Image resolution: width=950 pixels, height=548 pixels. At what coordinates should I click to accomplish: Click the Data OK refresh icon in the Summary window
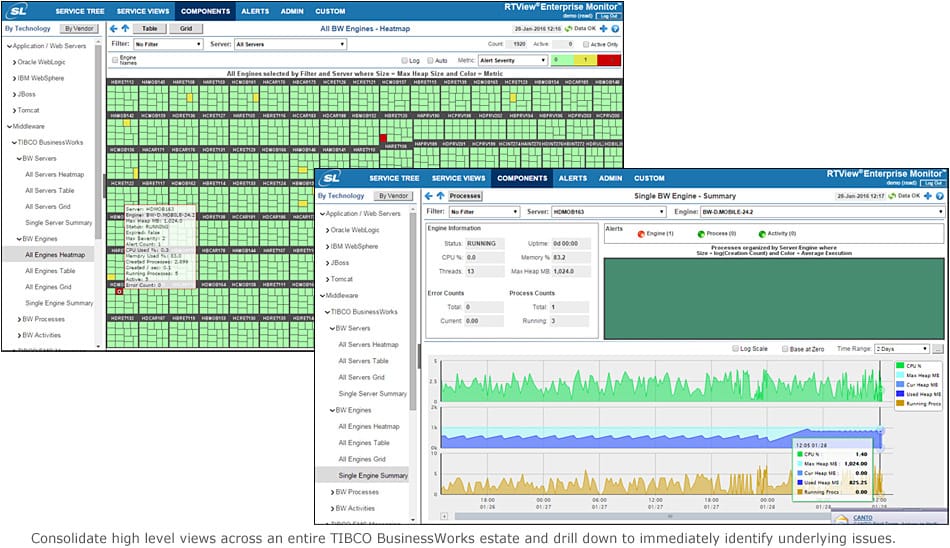tap(892, 196)
